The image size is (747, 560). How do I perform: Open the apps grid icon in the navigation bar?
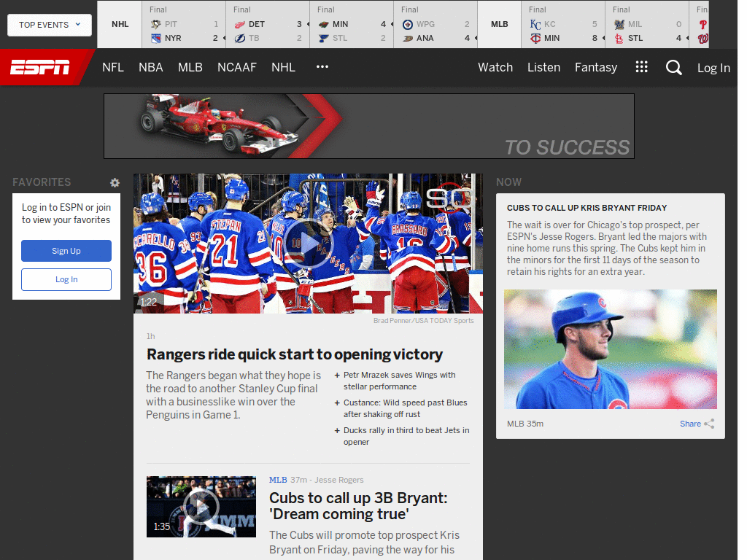641,66
